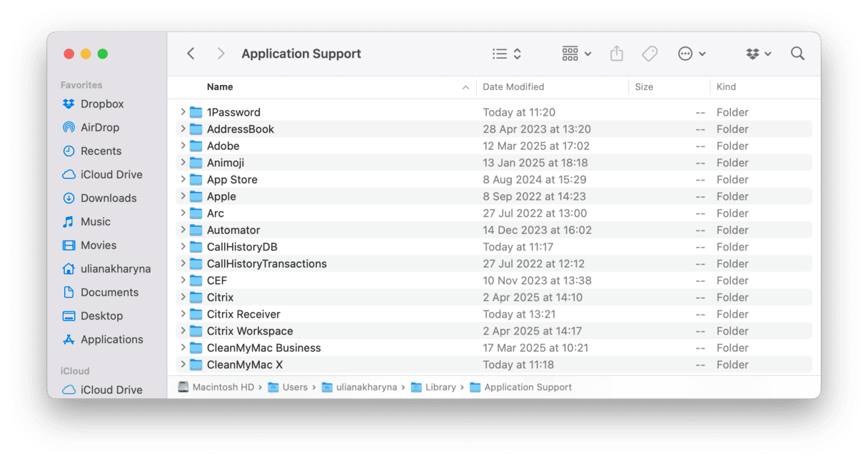Go to Macintosh HD in path bar
The height and width of the screenshot is (461, 868).
pos(216,387)
